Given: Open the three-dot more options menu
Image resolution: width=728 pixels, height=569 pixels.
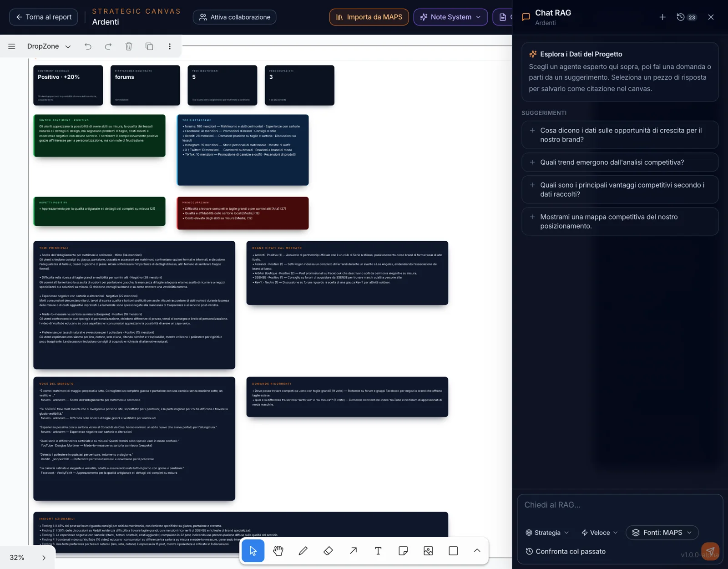Looking at the screenshot, I should click(x=170, y=46).
